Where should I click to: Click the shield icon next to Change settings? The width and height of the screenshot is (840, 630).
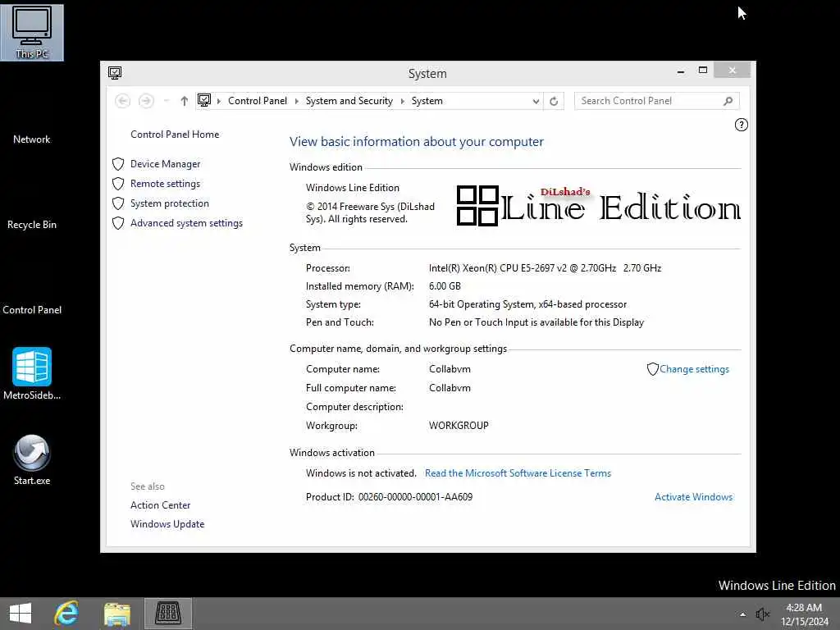(652, 369)
